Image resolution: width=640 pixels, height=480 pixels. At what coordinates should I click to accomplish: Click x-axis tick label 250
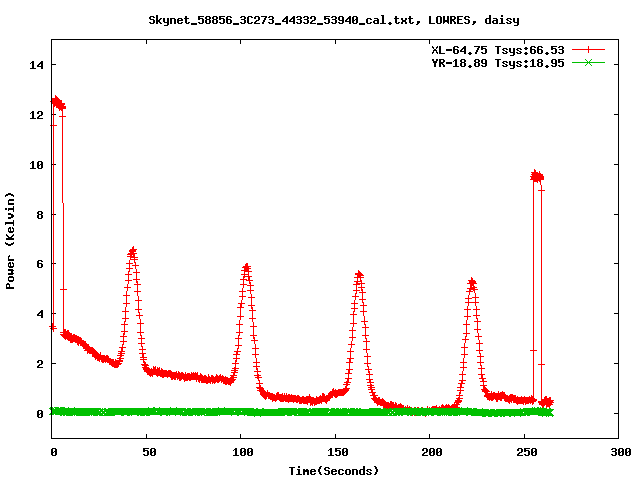pyautogui.click(x=527, y=452)
